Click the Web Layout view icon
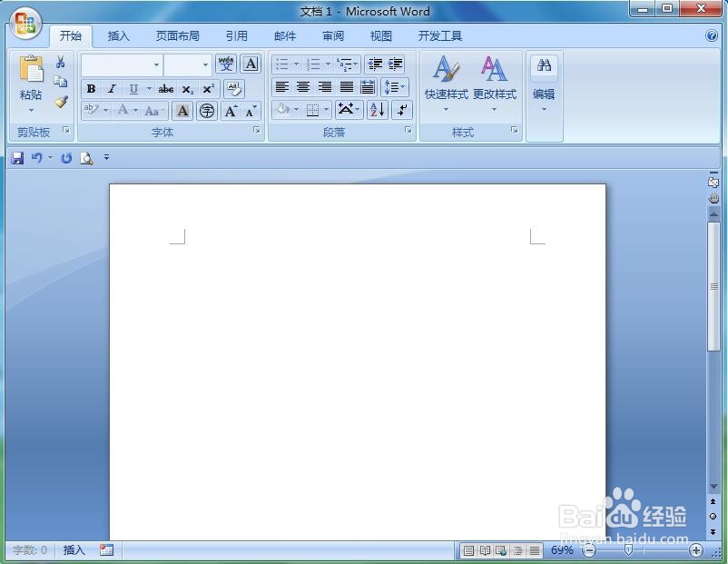The width and height of the screenshot is (728, 564). click(501, 550)
